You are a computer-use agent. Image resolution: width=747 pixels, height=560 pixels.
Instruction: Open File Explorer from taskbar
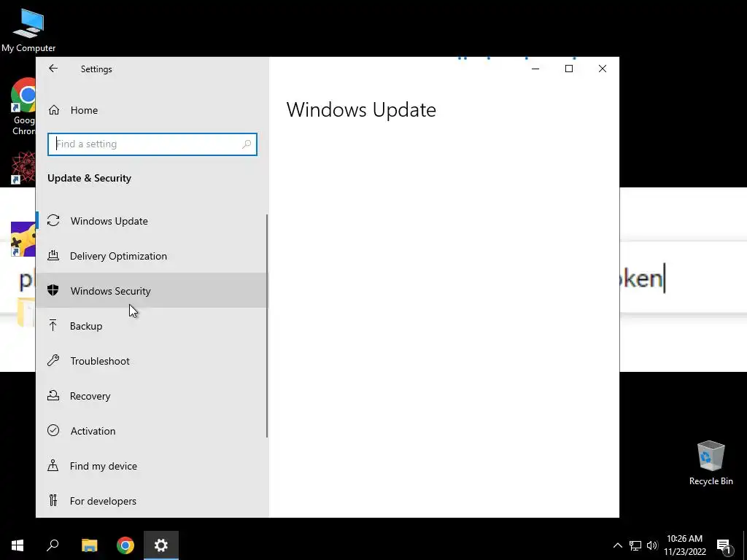pos(89,545)
